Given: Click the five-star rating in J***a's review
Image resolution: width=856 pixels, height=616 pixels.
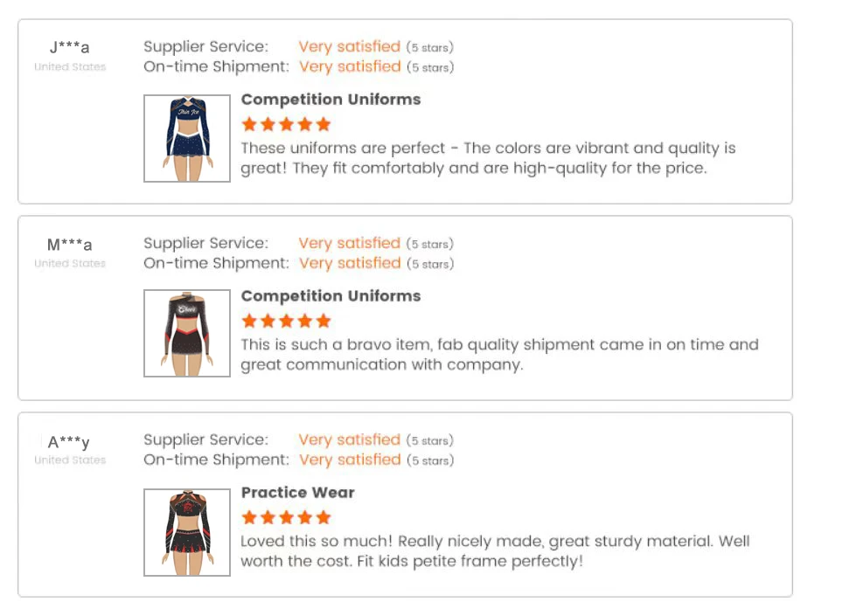Looking at the screenshot, I should tap(286, 124).
